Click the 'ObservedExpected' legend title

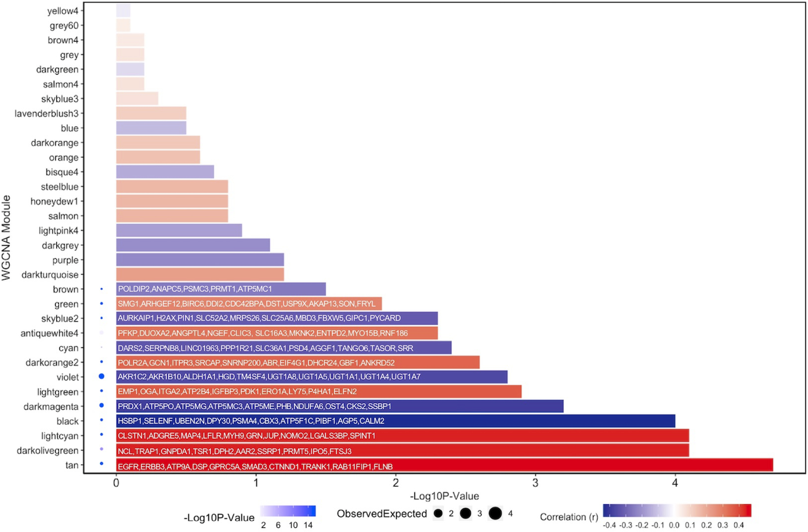coord(382,514)
